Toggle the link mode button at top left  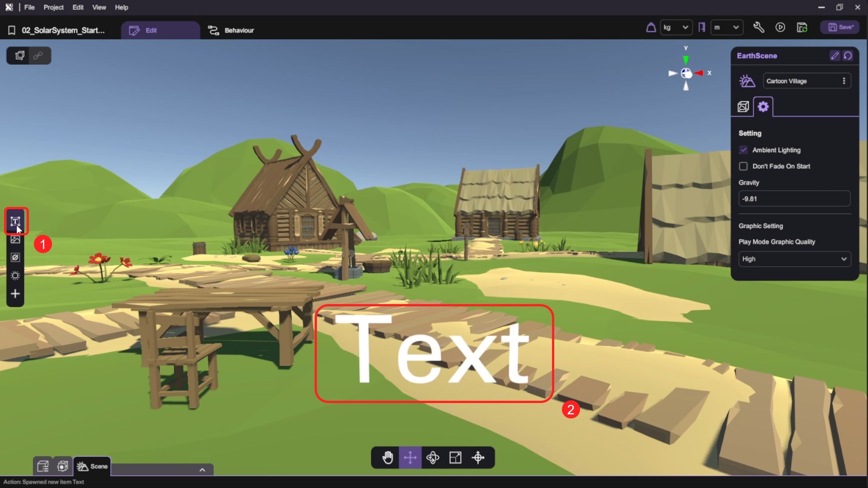pos(39,56)
